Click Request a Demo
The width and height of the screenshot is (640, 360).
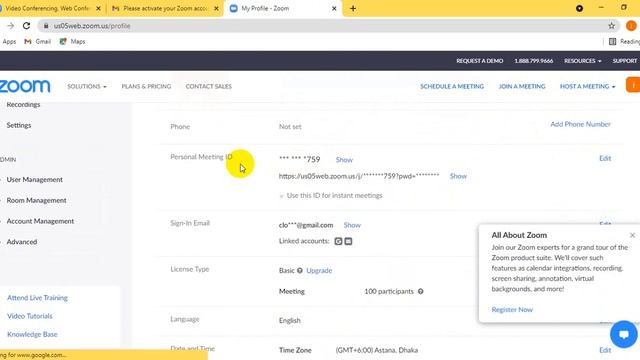pos(480,61)
